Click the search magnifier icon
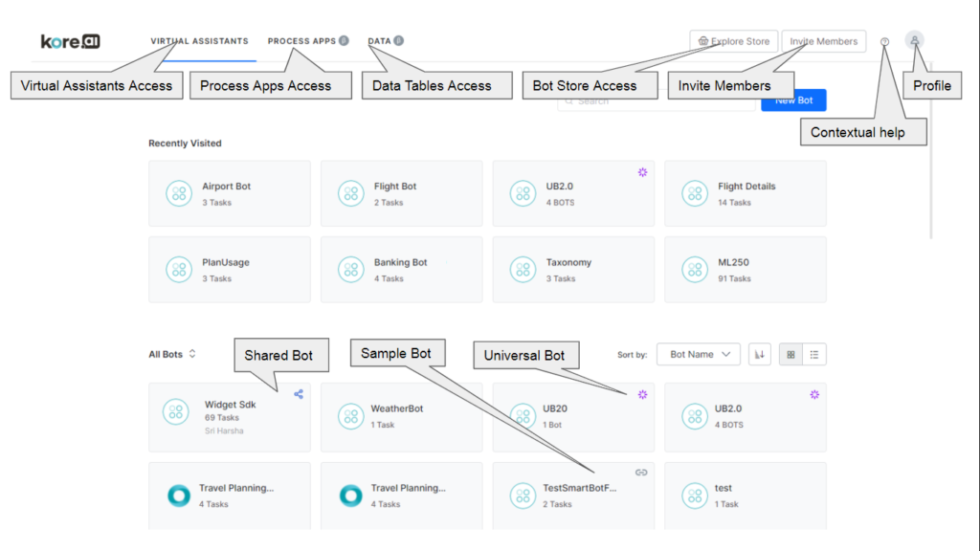Viewport: 980px width, 551px height. 568,99
